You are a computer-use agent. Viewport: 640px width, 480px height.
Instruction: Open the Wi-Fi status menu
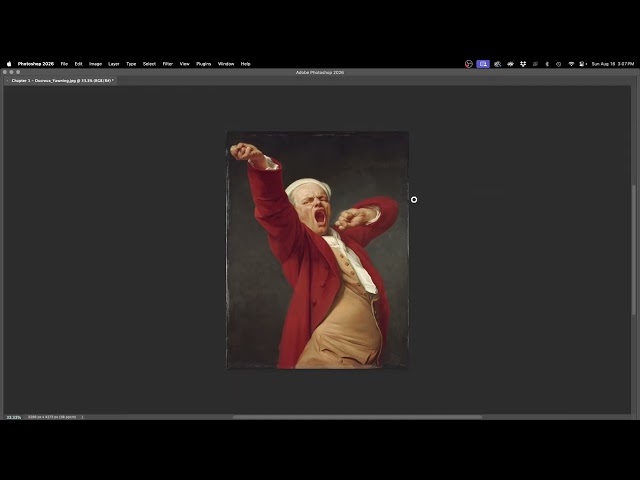pyautogui.click(x=571, y=64)
